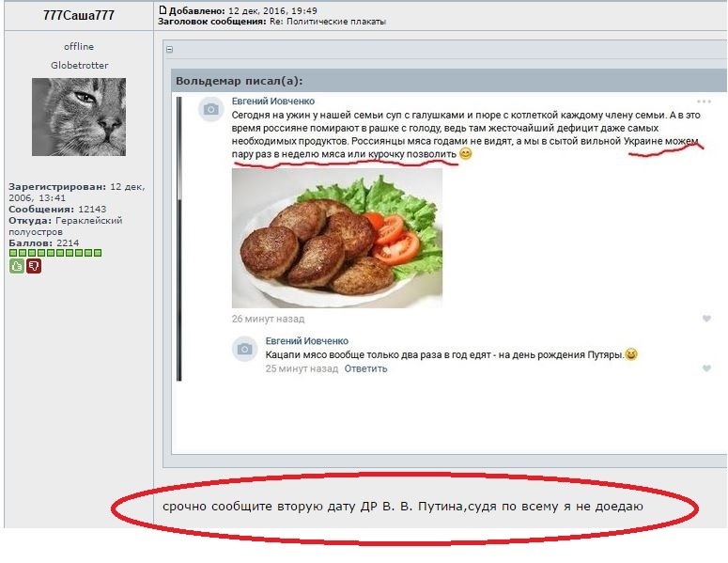Open the Евгений Иовченко post author link
Screen dimensions: 728x563
(273, 102)
